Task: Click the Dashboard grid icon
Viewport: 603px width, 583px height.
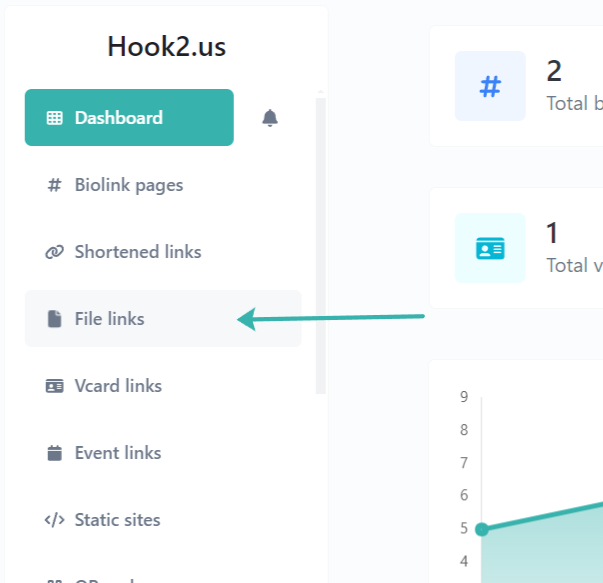Action: click(x=54, y=118)
